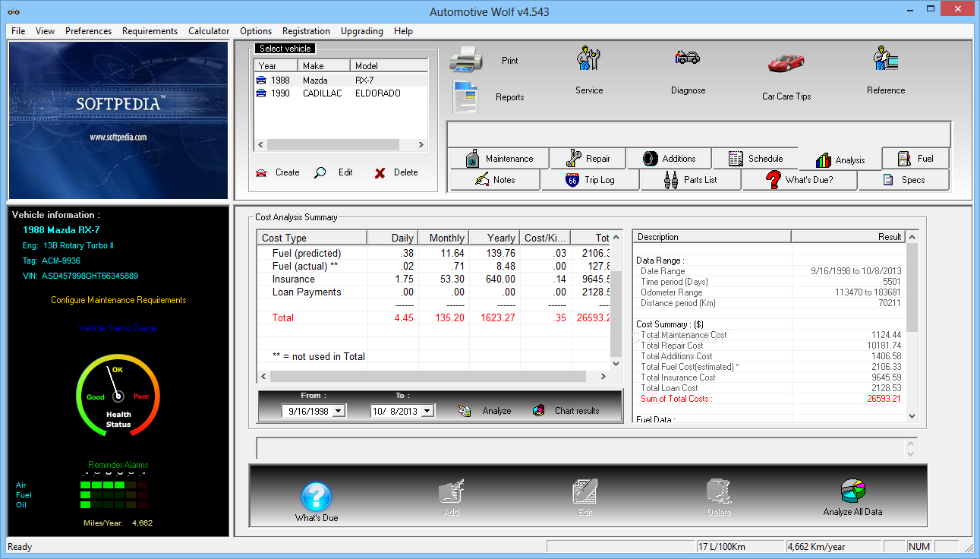The image size is (980, 559).
Task: Click the Analyze icon beside date range
Action: point(465,411)
